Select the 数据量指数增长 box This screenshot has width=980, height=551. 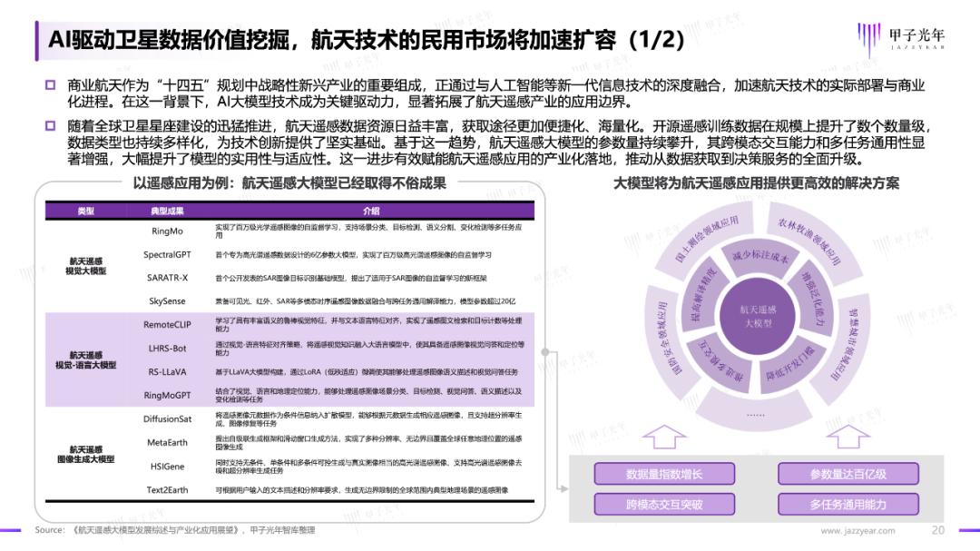click(664, 474)
